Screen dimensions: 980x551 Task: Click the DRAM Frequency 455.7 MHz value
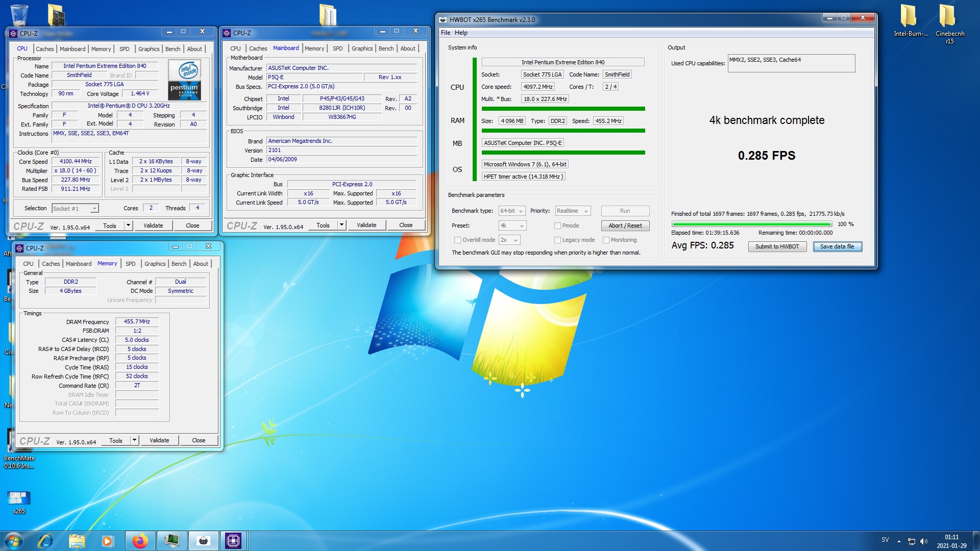(x=137, y=321)
